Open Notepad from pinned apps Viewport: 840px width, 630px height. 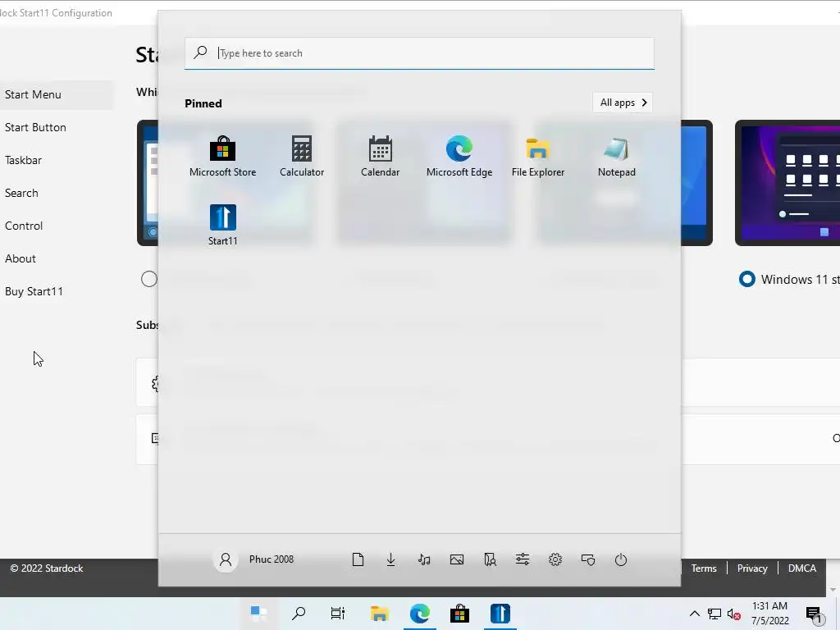(617, 156)
